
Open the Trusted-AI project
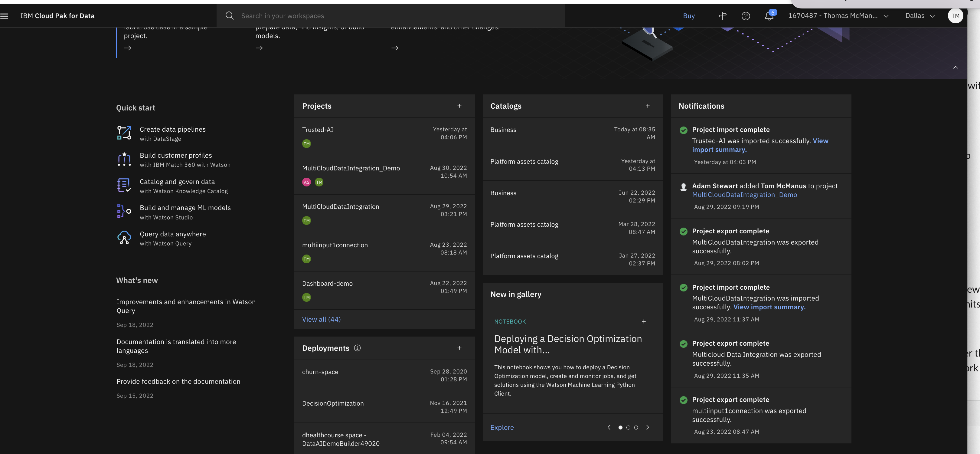pos(318,130)
